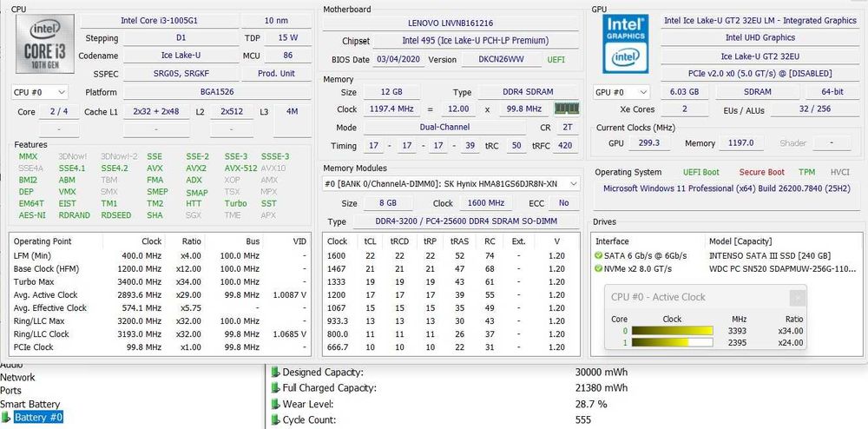868x429 pixels.
Task: Click the AES-NI feature label
Action: point(32,214)
